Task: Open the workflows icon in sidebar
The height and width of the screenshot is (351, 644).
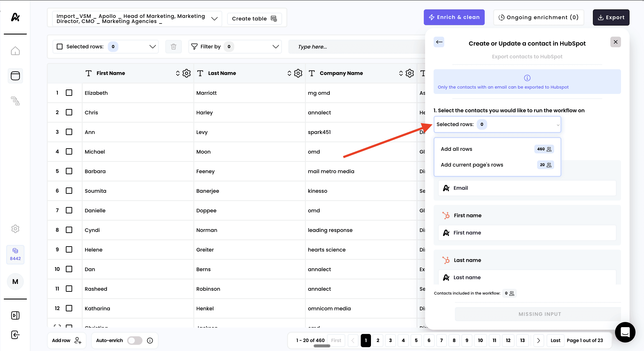Action: (15, 101)
